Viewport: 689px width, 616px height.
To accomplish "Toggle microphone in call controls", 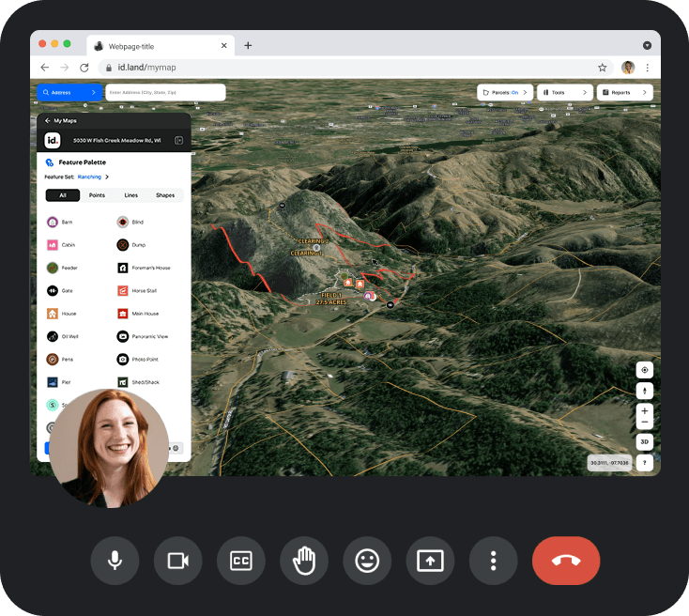I will coord(115,561).
